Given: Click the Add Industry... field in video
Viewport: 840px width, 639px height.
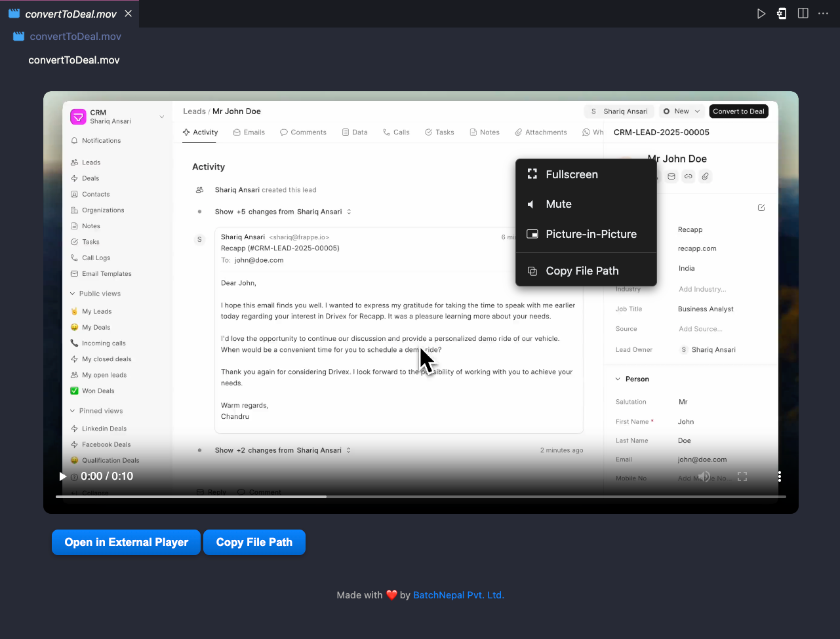Looking at the screenshot, I should (702, 289).
